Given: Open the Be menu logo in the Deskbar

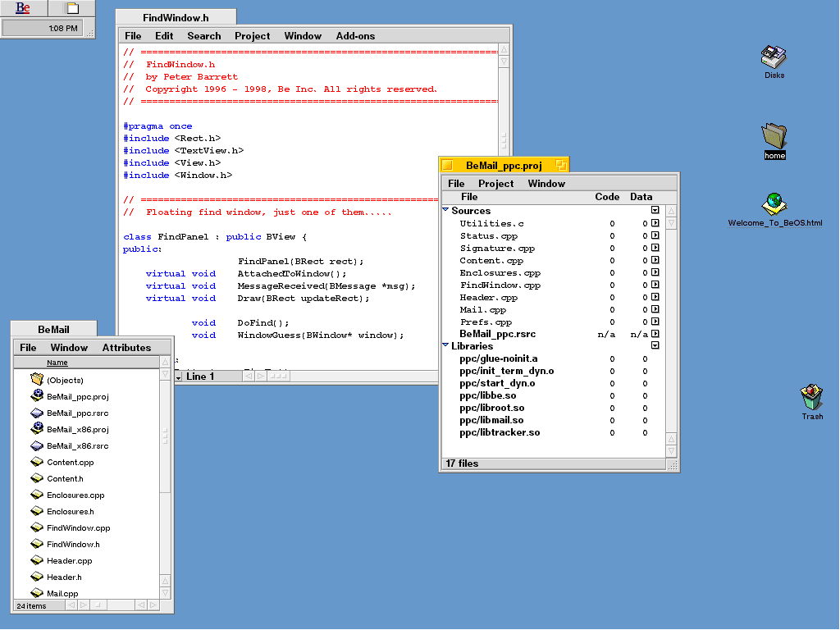Looking at the screenshot, I should pos(23,8).
